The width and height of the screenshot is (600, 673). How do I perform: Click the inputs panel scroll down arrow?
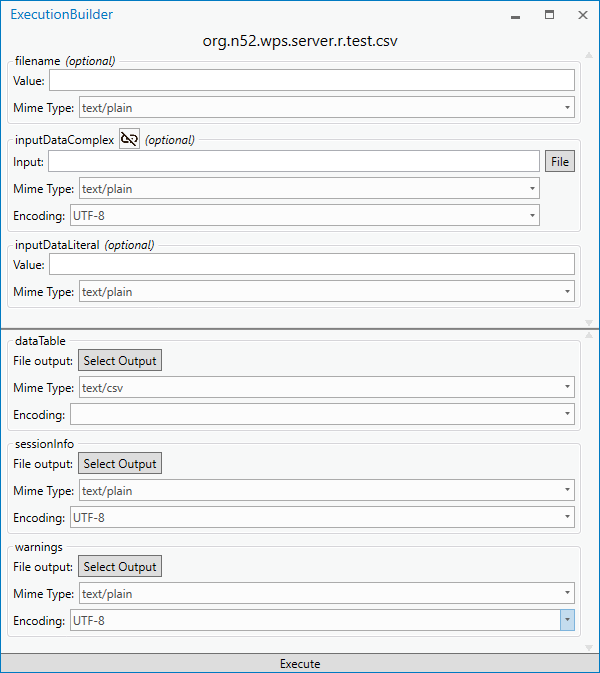pyautogui.click(x=589, y=322)
